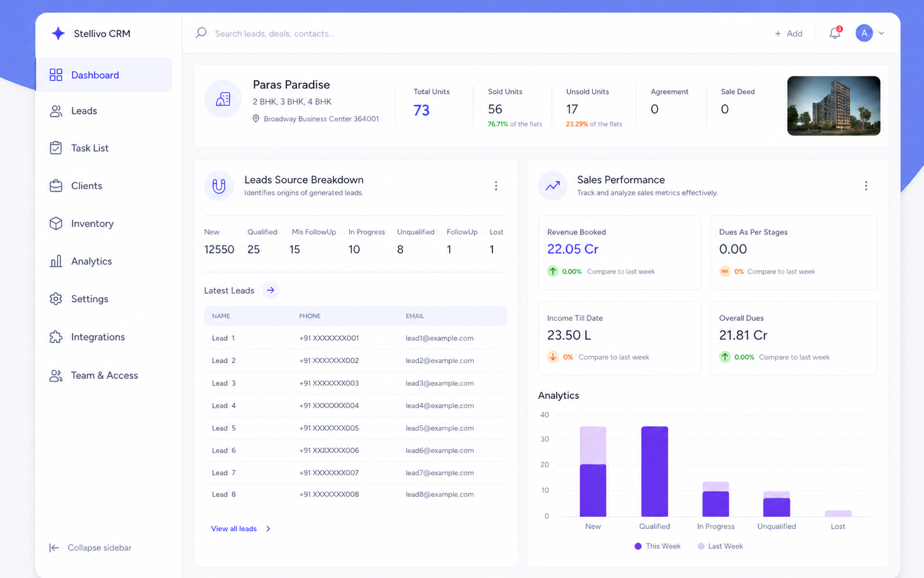Click the Latest Leads arrow icon

click(270, 290)
